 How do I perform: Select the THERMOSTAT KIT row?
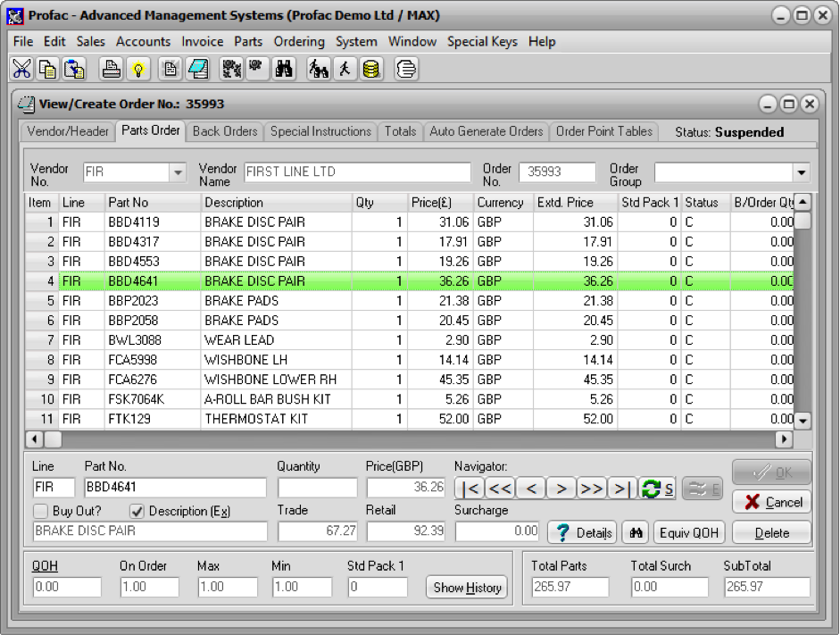click(x=409, y=419)
